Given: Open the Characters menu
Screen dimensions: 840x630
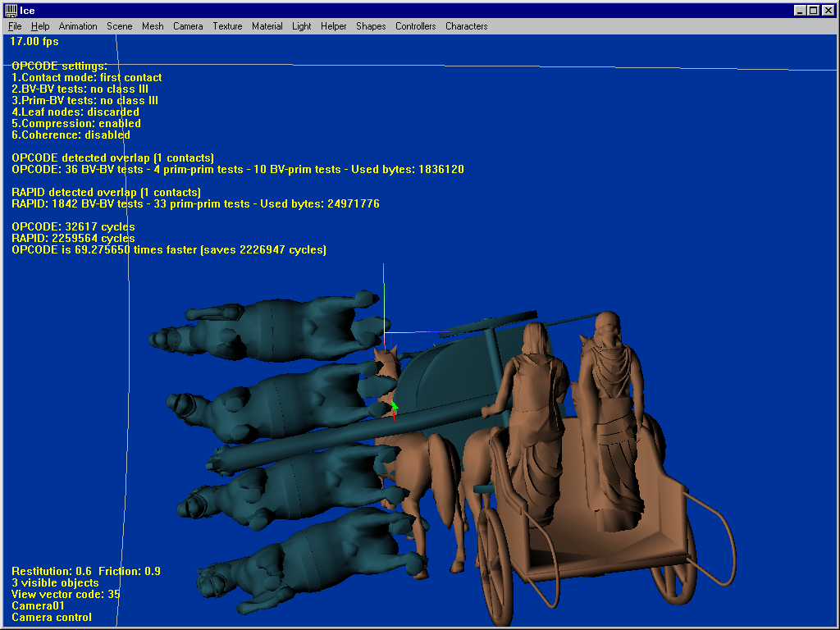Looking at the screenshot, I should click(x=467, y=26).
